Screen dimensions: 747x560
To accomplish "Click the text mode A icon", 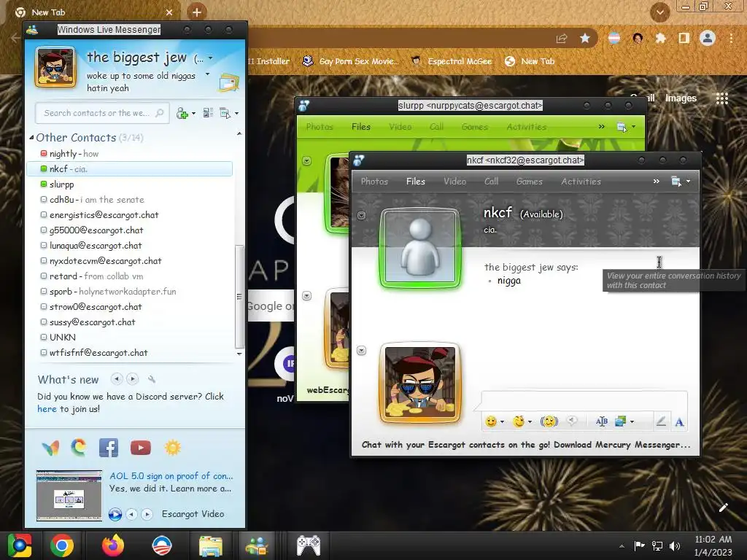I will pos(679,422).
